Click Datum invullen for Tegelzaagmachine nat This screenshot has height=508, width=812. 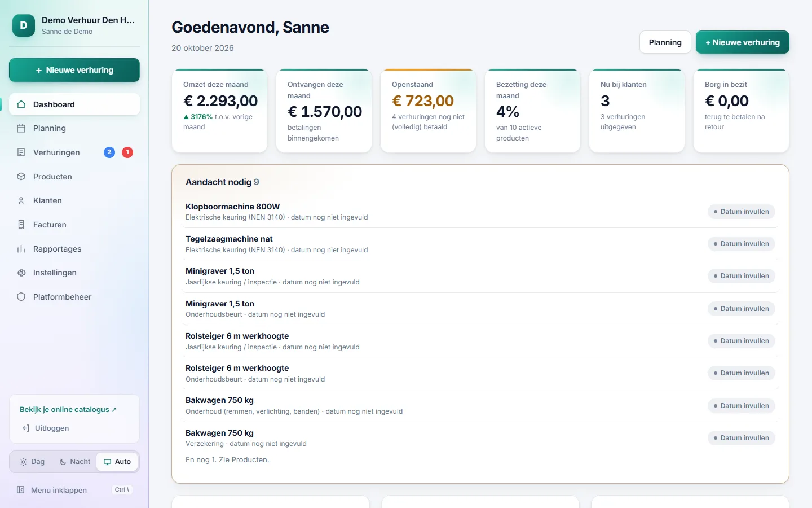pyautogui.click(x=742, y=244)
